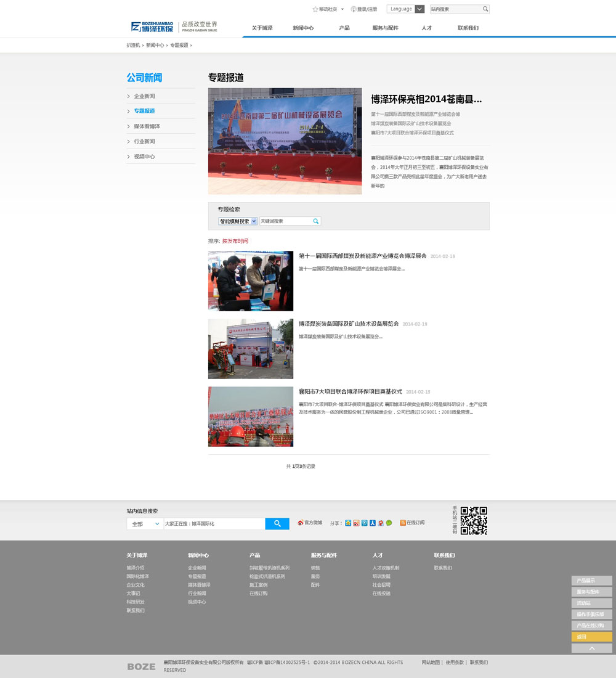Click the yellow 返回 button in floating panel
616x678 pixels.
pyautogui.click(x=591, y=637)
